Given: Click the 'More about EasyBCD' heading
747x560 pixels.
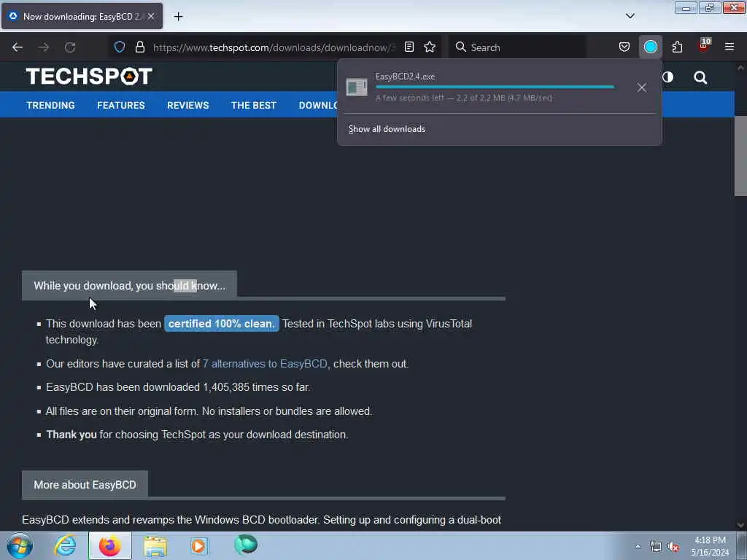Looking at the screenshot, I should pos(85,485).
